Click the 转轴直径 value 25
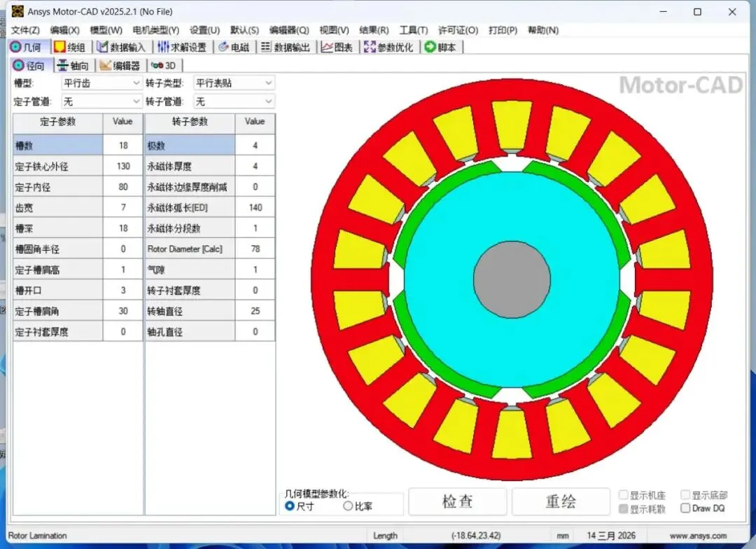 coord(255,311)
